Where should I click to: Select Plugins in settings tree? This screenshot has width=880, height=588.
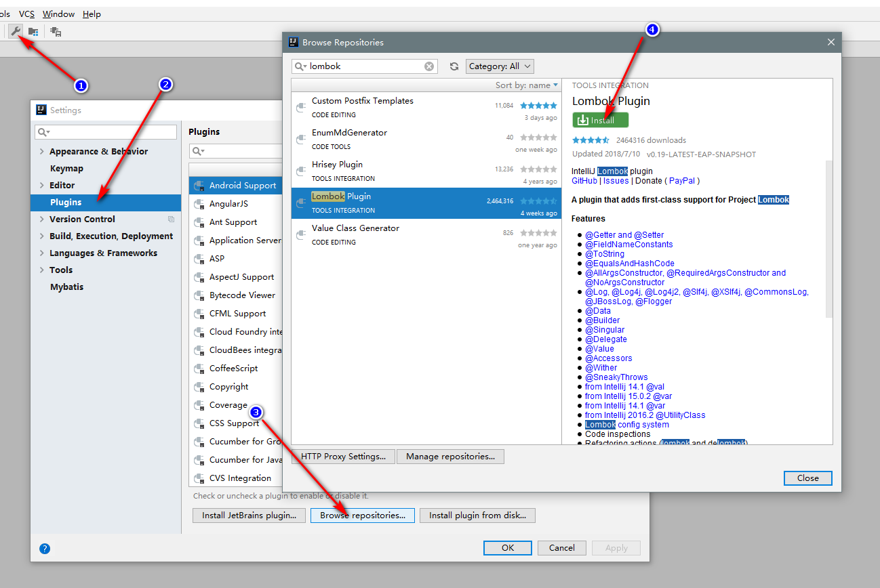click(x=106, y=203)
